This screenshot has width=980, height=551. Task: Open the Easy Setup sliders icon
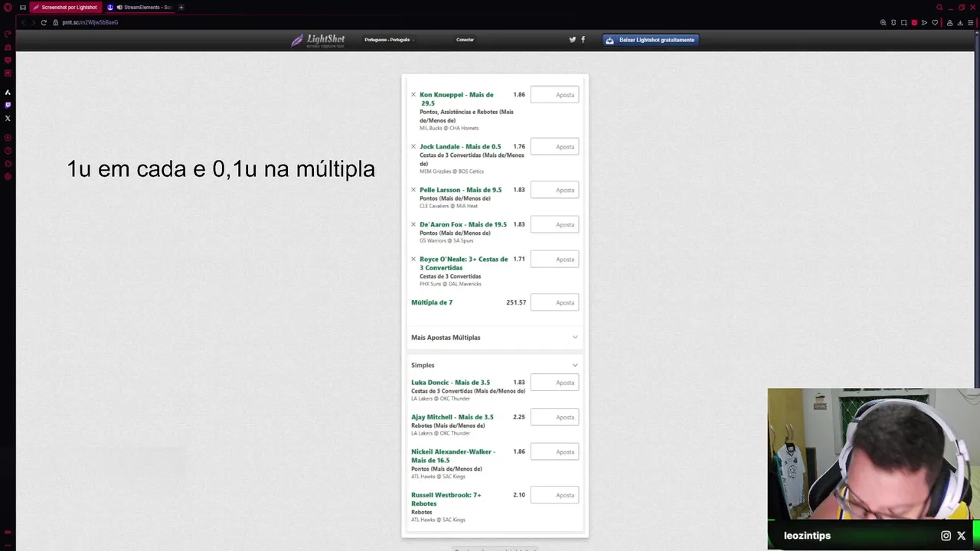tap(972, 22)
